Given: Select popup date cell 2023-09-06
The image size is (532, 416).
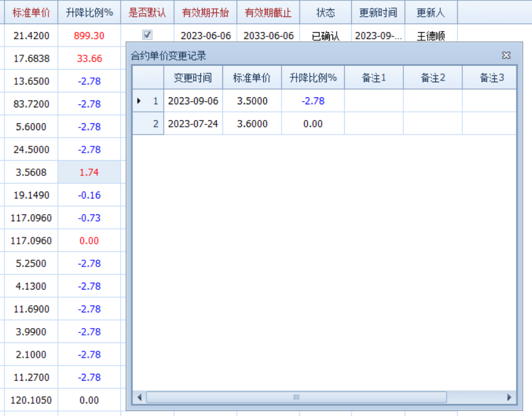Looking at the screenshot, I should (x=193, y=101).
